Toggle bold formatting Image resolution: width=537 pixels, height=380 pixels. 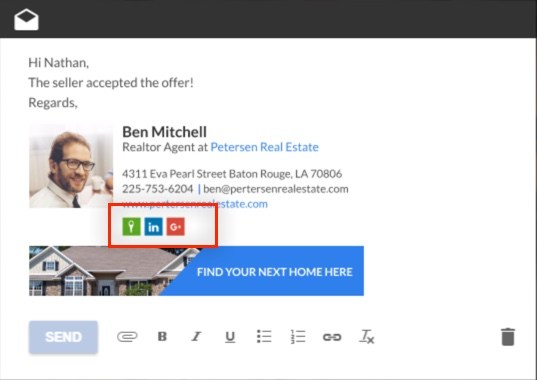[x=162, y=337]
